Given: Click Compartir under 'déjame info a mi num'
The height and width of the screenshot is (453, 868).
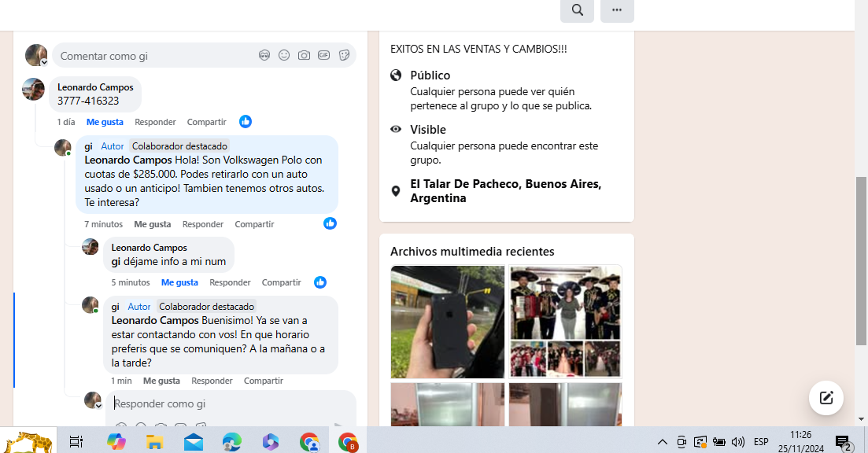Looking at the screenshot, I should tap(281, 282).
